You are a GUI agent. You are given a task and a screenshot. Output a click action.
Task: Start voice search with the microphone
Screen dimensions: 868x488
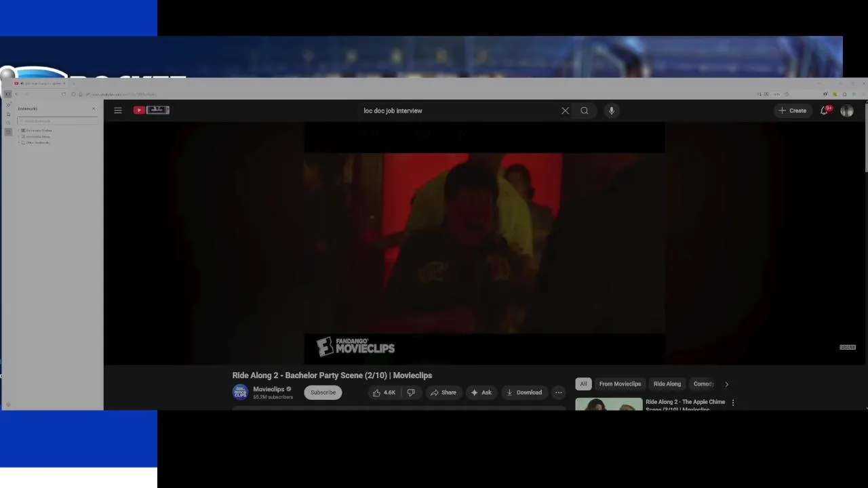tap(611, 110)
